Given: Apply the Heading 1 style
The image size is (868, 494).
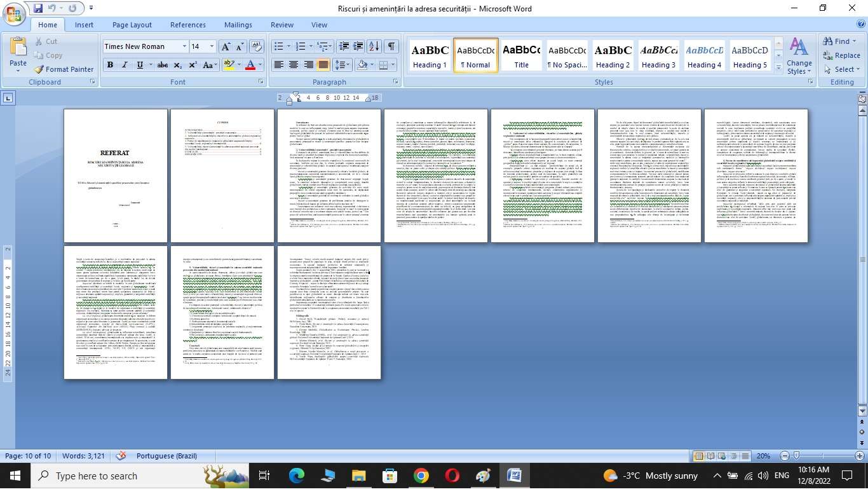Looking at the screenshot, I should tap(430, 56).
